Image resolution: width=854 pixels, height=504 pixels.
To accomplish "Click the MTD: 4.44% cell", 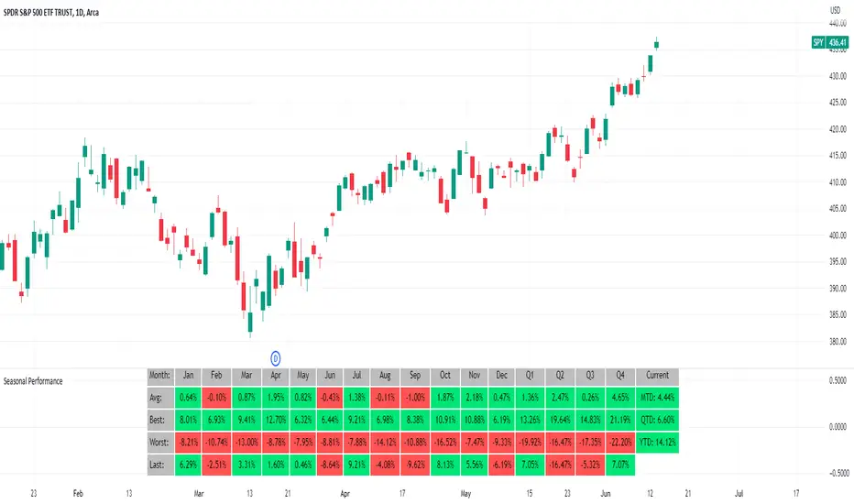I will coord(657,397).
